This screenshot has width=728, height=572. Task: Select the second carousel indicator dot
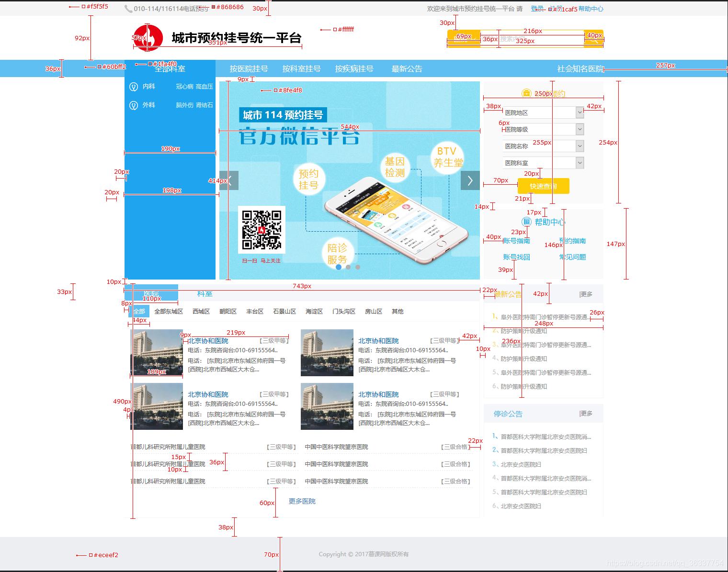348,267
